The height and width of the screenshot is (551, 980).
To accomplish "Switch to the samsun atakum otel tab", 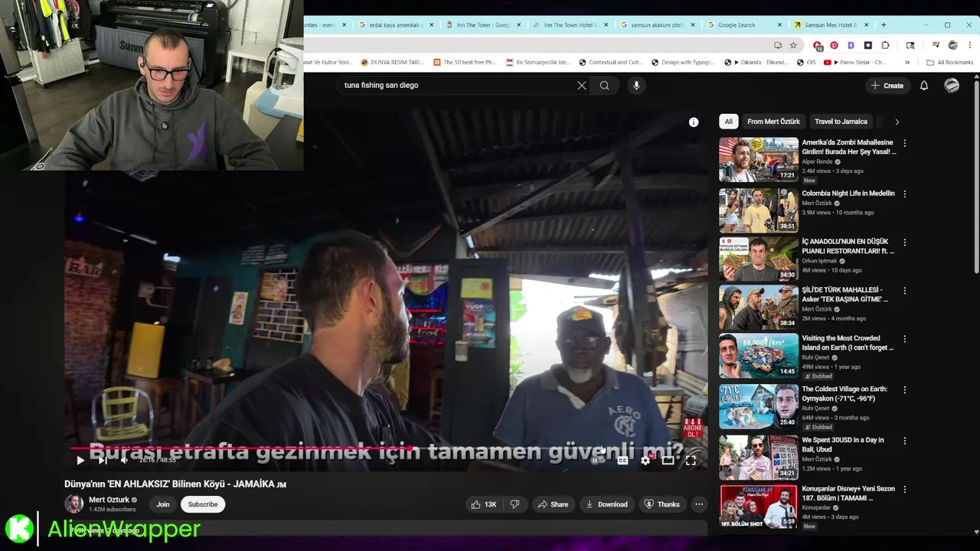I will [x=656, y=24].
